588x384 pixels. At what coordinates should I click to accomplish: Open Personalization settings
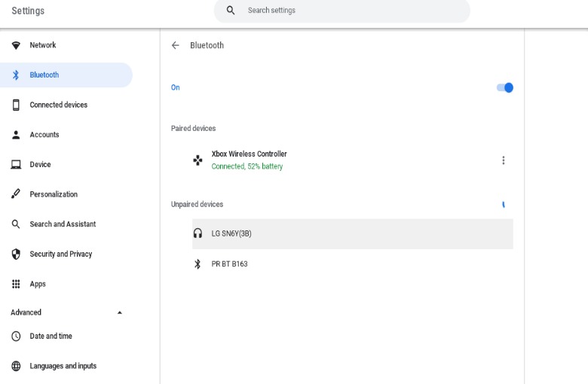point(53,194)
